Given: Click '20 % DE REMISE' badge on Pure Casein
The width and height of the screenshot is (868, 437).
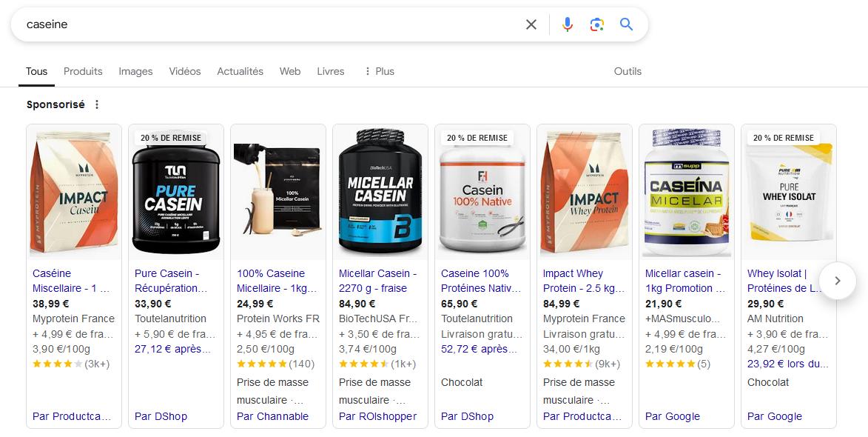Looking at the screenshot, I should tap(171, 138).
